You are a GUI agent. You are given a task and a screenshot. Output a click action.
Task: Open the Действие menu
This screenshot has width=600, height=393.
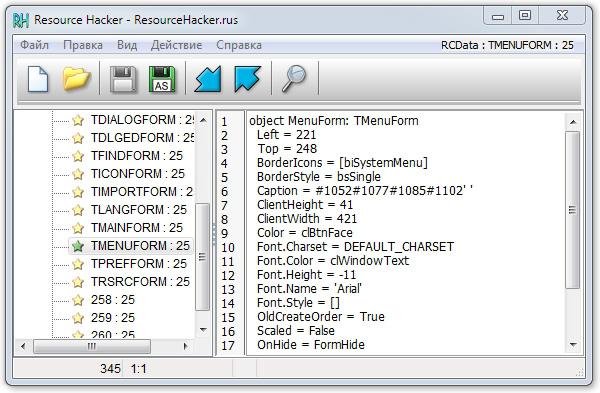[x=176, y=45]
